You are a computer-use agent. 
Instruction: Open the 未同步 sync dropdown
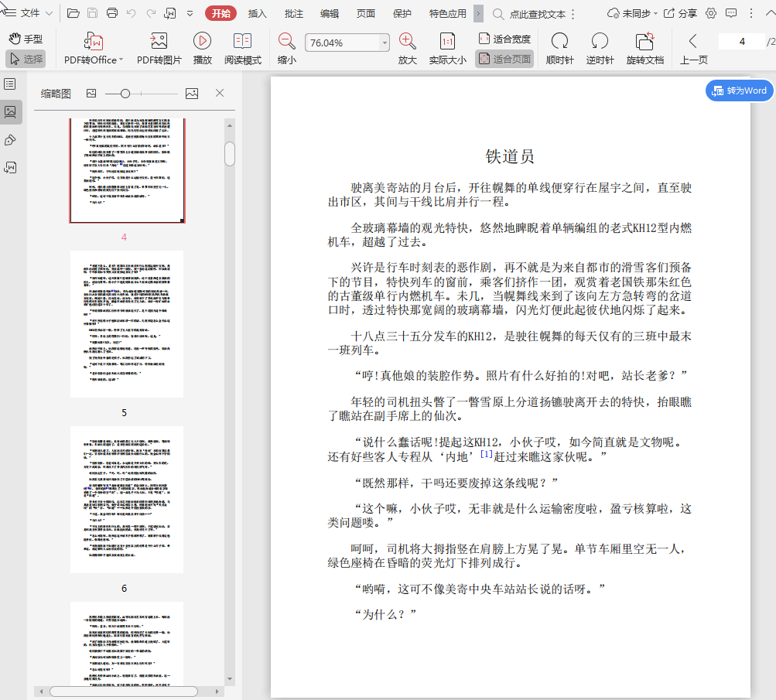[632, 13]
